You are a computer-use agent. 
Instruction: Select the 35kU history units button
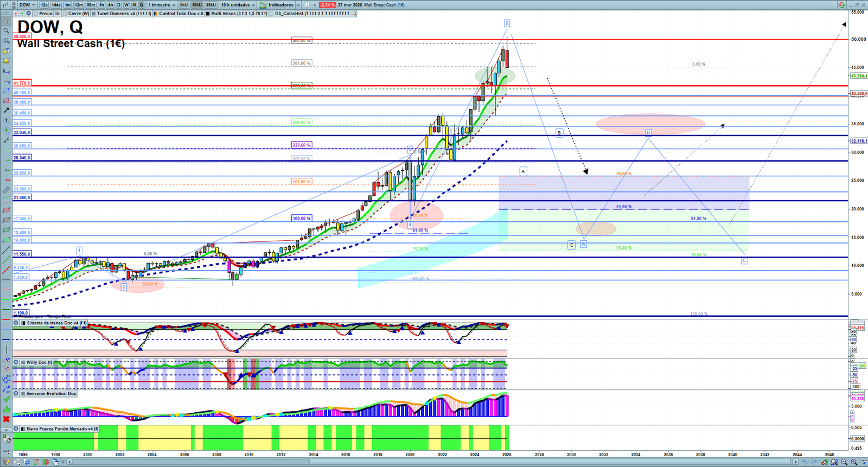pyautogui.click(x=210, y=5)
